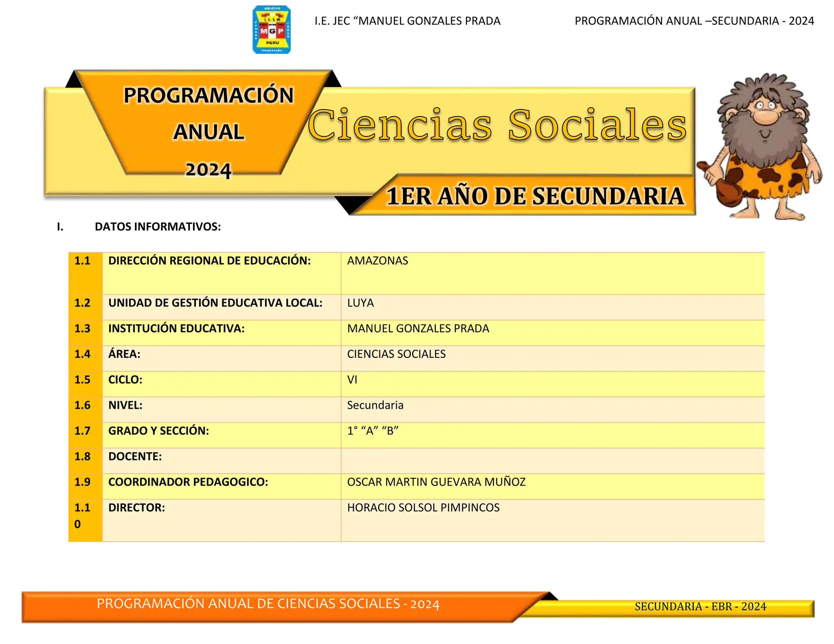
Task: Click the label 'NIVEL:'
Action: (x=125, y=405)
